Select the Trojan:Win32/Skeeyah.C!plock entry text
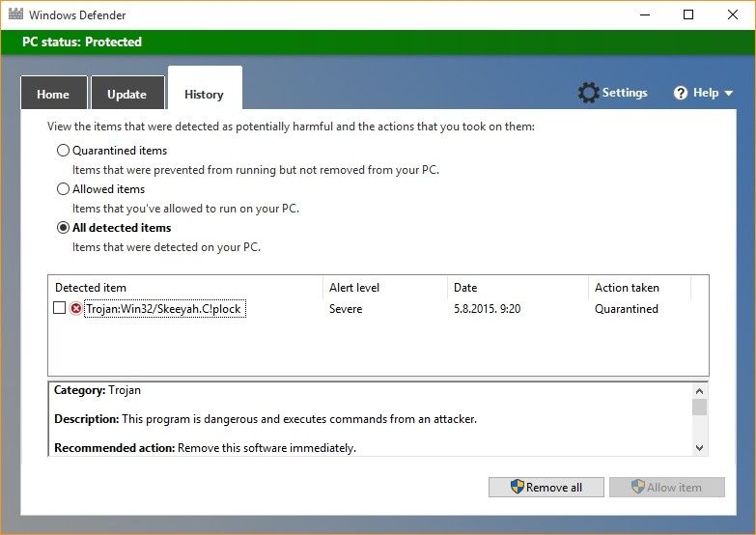Viewport: 756px width, 535px height. pyautogui.click(x=165, y=309)
